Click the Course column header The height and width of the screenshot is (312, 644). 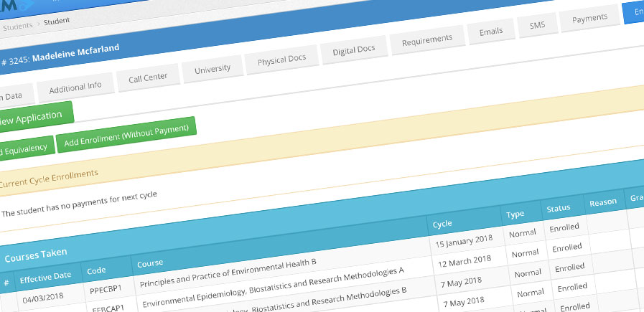point(150,263)
